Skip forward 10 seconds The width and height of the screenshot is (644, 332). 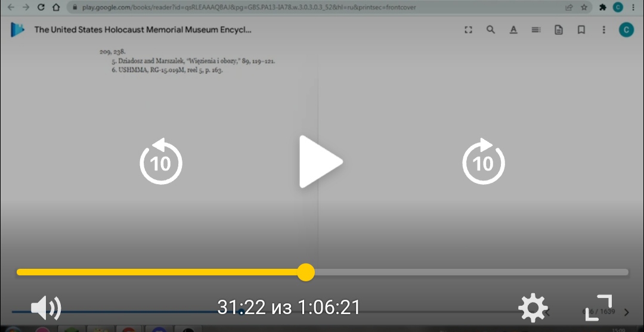pos(484,162)
